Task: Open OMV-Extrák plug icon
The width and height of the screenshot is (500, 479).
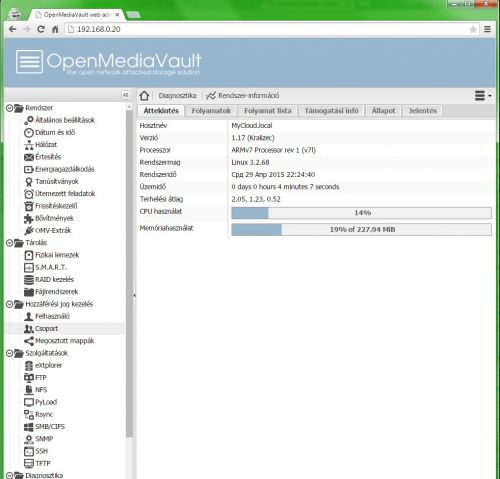Action: pos(29,231)
